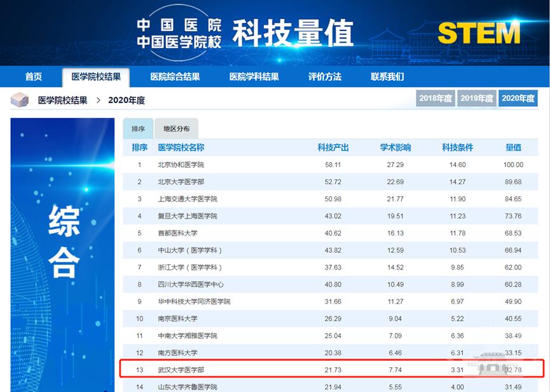Screen dimensions: 550x392
Task: Open the 首页 home menu item
Action: point(34,77)
